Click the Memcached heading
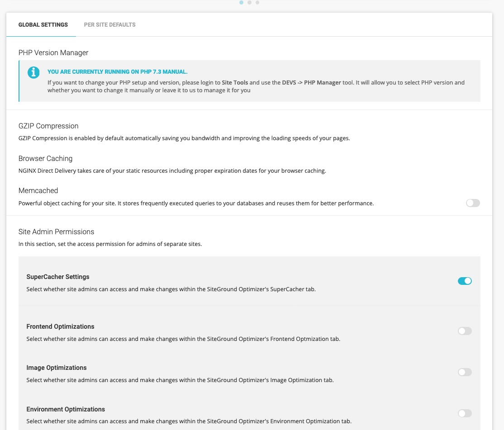 38,190
